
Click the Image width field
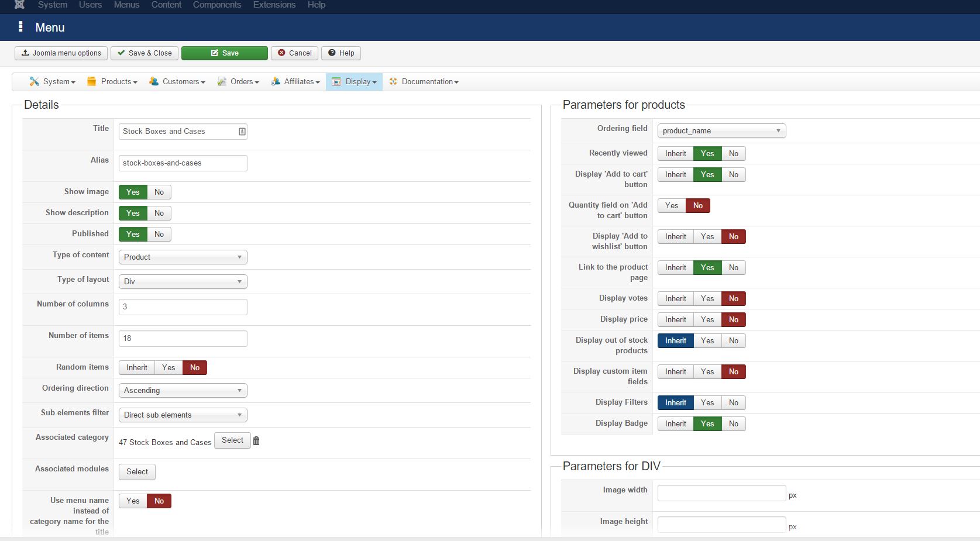coord(721,493)
